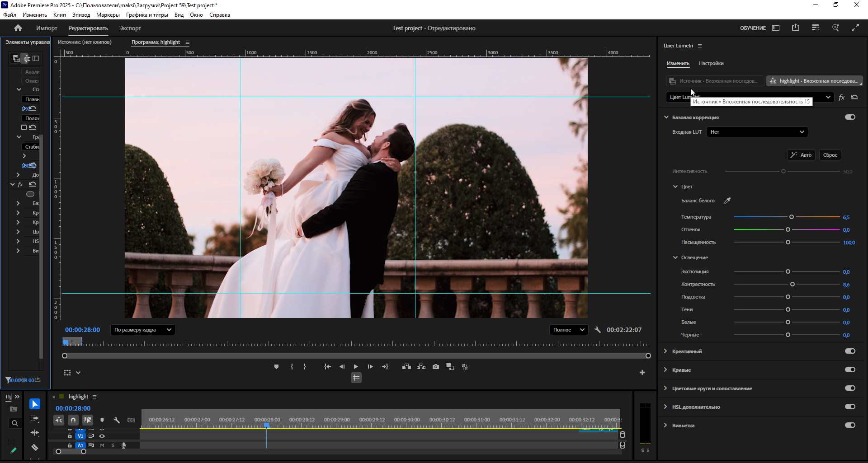Turn off the Кривые section toggle
868x463 pixels.
850,369
